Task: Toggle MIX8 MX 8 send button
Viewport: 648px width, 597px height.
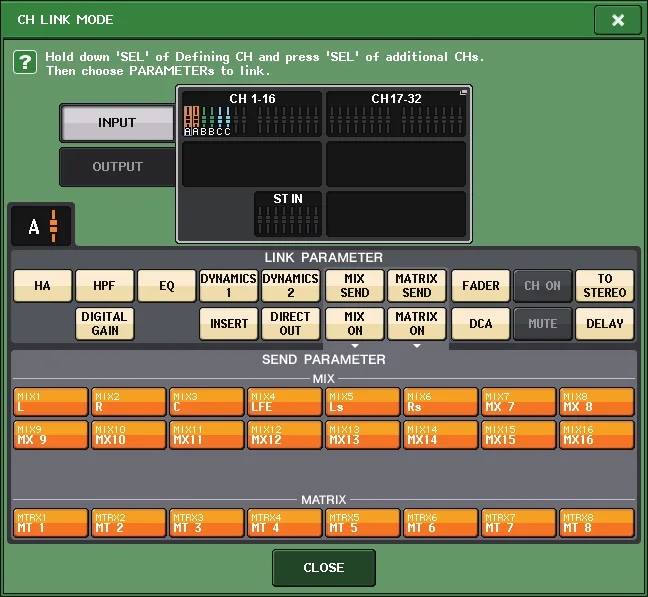Action: coord(597,402)
